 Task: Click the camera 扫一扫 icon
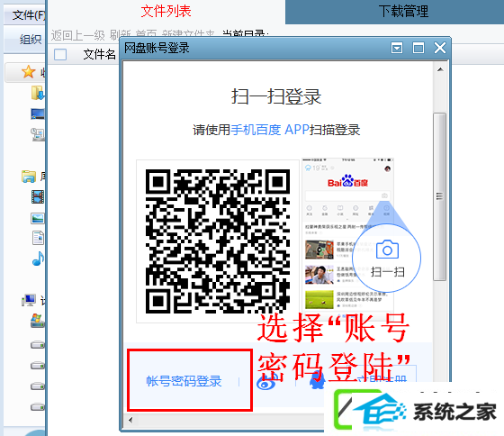point(387,250)
